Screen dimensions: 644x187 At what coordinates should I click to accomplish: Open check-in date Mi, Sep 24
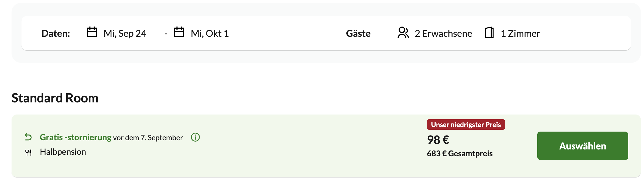pyautogui.click(x=125, y=33)
